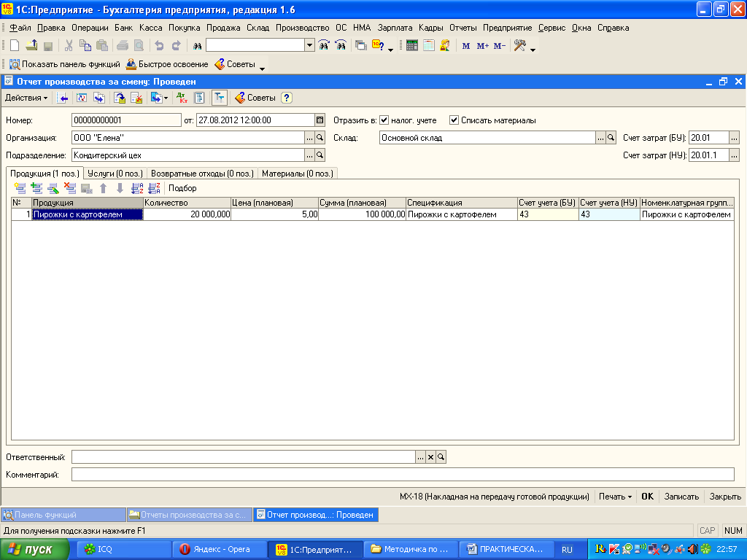Click the New document icon in main toolbar
The image size is (747, 560).
click(15, 46)
